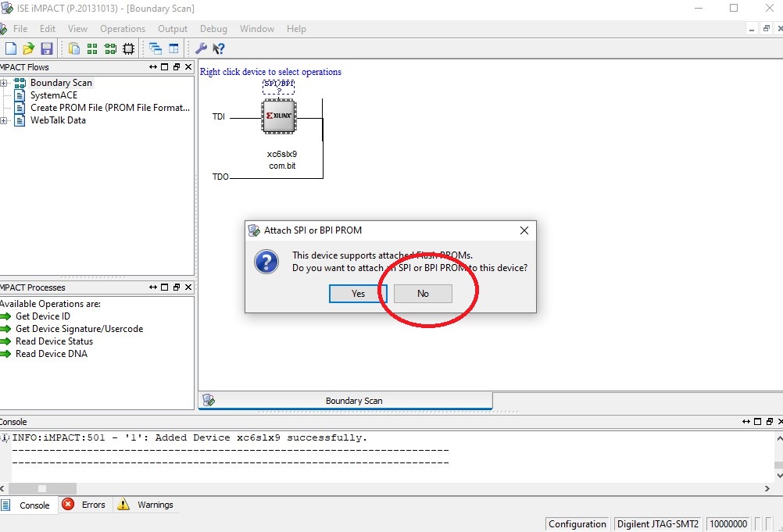Click the copy documents toolbar icon
Viewport: 783px width, 532px height.
pyautogui.click(x=74, y=48)
